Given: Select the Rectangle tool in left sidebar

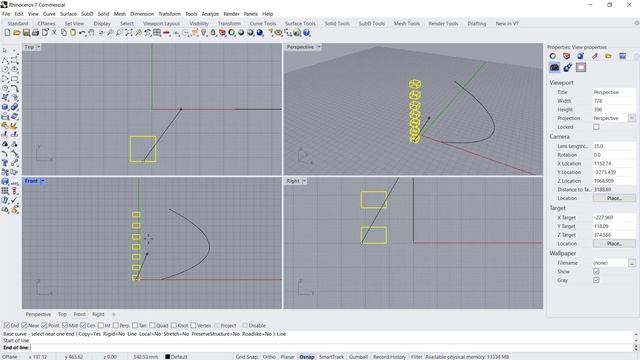Looking at the screenshot, I should coord(14,79).
